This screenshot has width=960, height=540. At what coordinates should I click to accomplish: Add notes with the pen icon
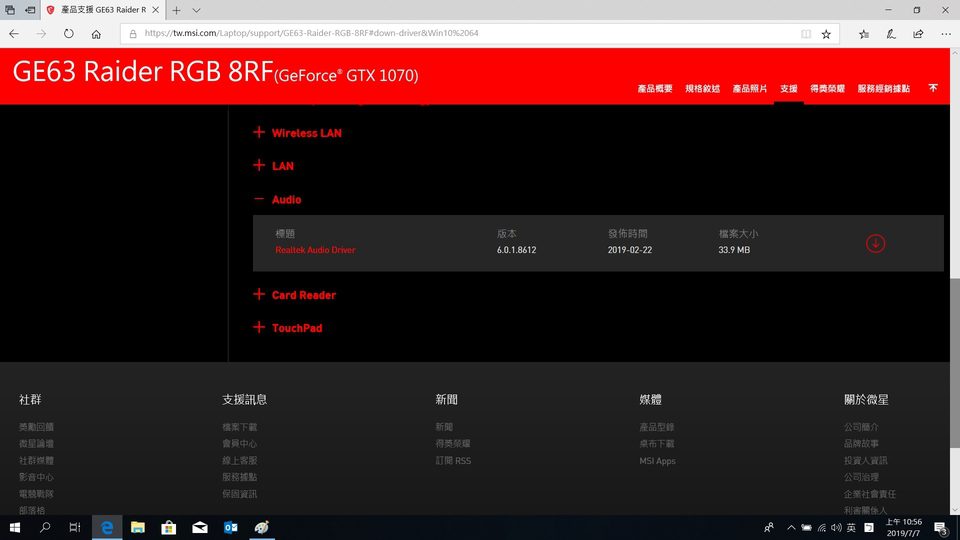891,34
